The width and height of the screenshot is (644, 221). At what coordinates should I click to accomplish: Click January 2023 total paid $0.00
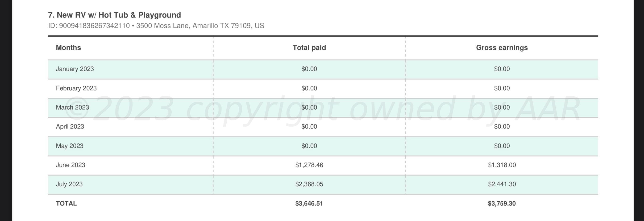[x=309, y=69]
